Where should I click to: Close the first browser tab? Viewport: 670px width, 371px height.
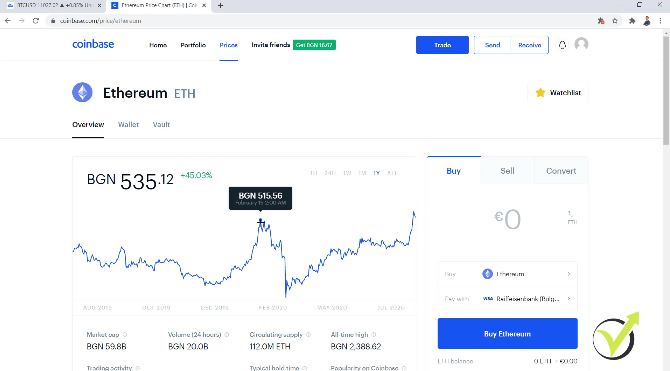click(100, 6)
